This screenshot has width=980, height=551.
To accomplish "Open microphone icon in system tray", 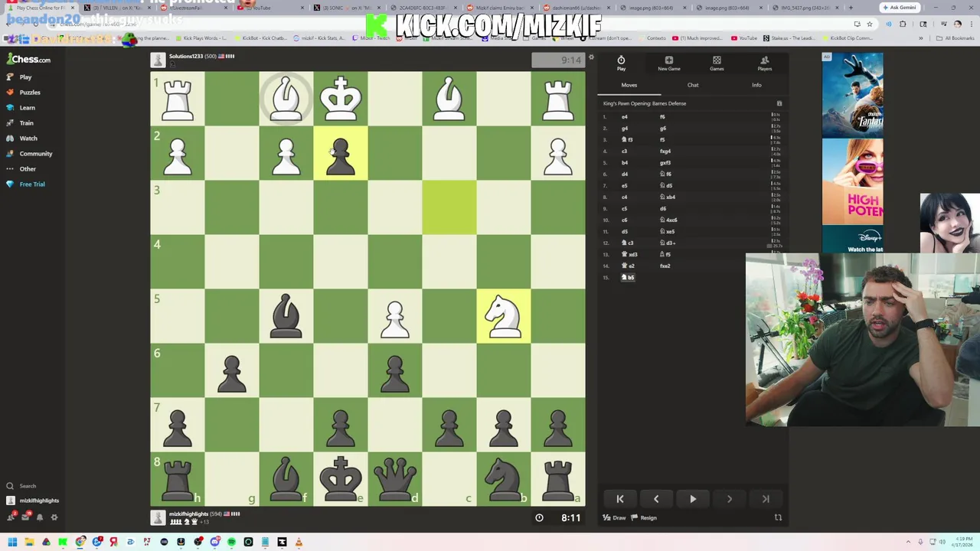I will [920, 543].
